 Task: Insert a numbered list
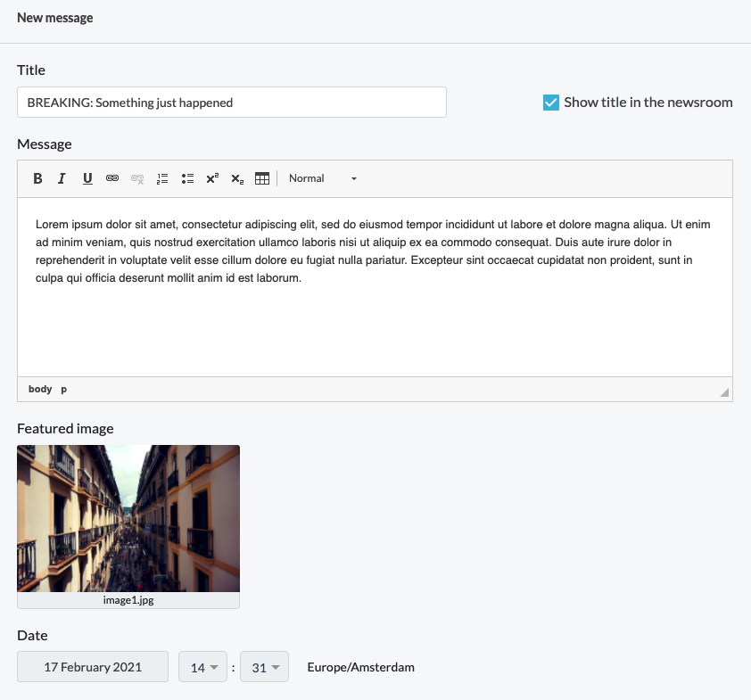162,178
